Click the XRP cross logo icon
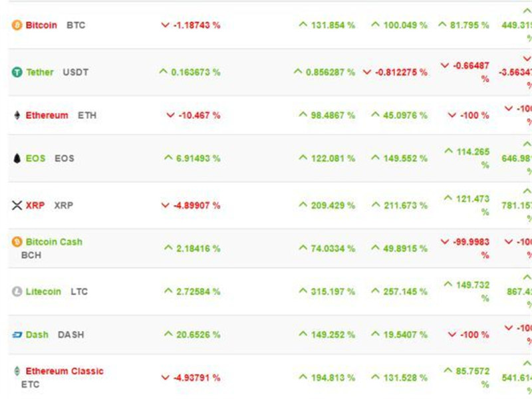The width and height of the screenshot is (532, 399). tap(17, 205)
